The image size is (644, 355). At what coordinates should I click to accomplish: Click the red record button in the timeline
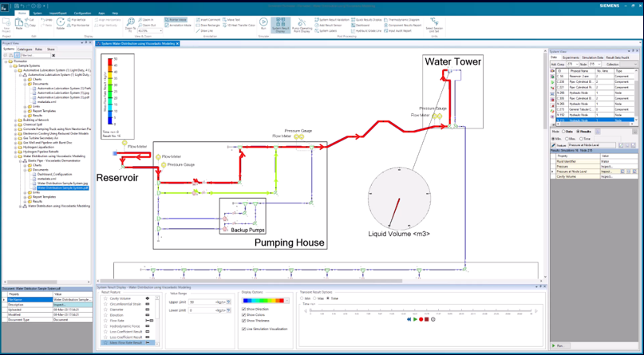[421, 319]
